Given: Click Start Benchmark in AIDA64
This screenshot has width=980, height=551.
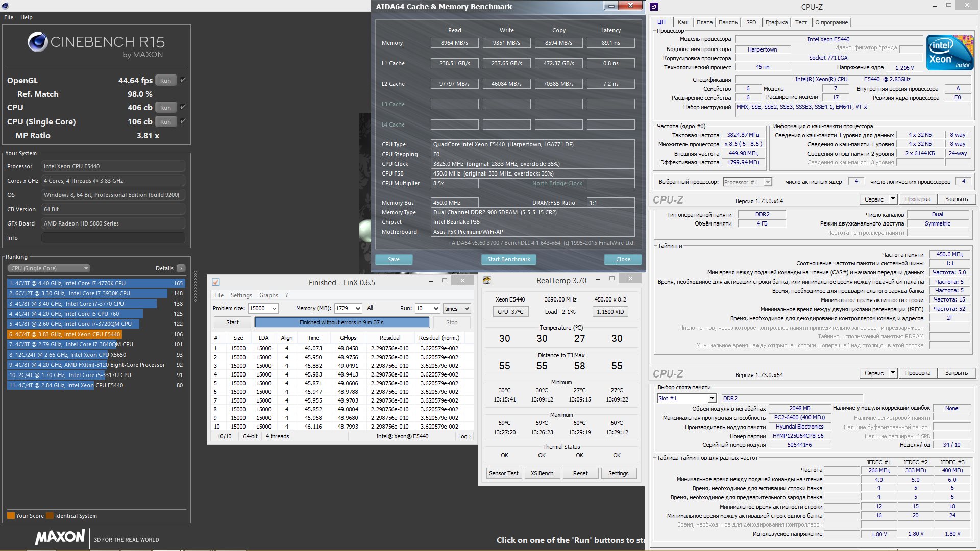Looking at the screenshot, I should (508, 259).
